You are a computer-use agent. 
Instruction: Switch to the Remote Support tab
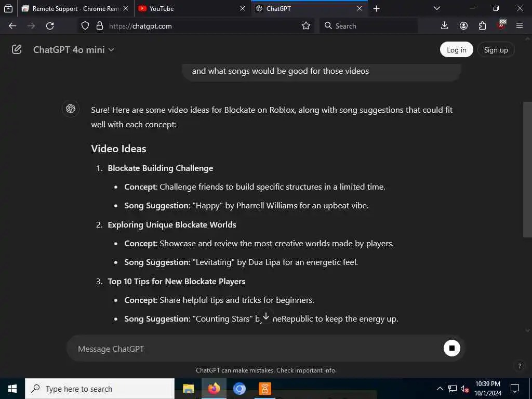click(75, 8)
